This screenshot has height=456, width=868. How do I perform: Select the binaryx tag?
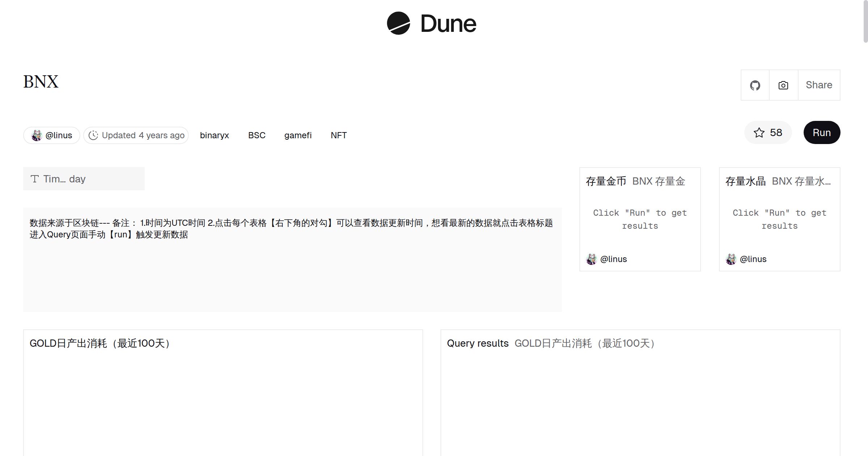[x=214, y=135]
